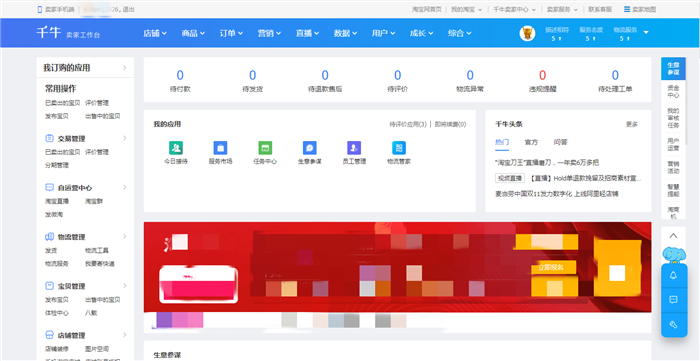
Task: Open the chat message floating icon
Action: pyautogui.click(x=674, y=300)
